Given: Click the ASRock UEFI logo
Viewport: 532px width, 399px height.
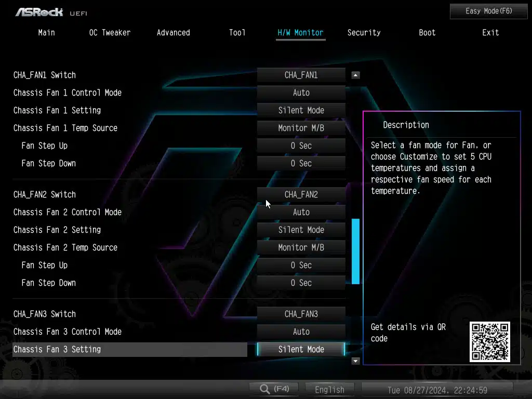Looking at the screenshot, I should (47, 11).
